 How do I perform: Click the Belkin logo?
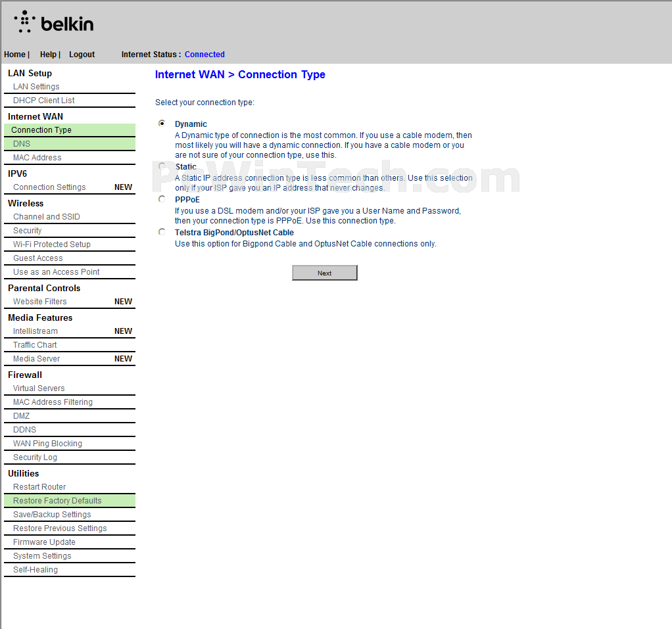(x=54, y=22)
